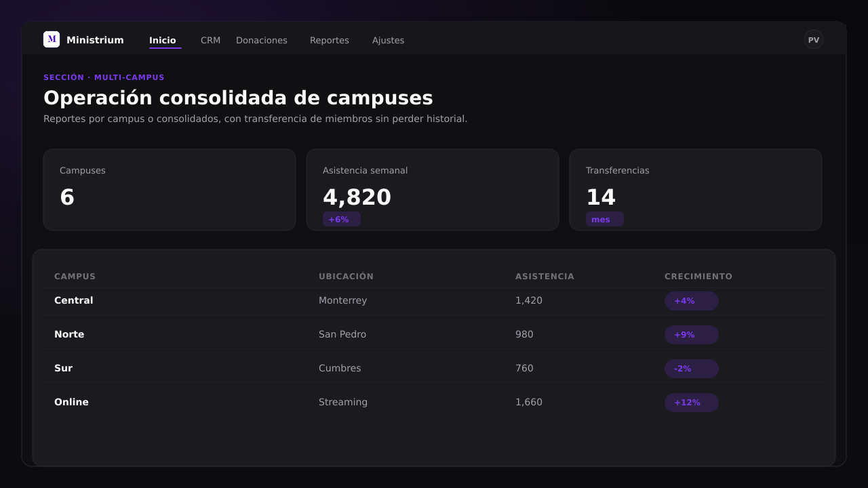Image resolution: width=868 pixels, height=488 pixels.
Task: Sort by the CRECIMIENTO column header
Action: click(x=698, y=277)
